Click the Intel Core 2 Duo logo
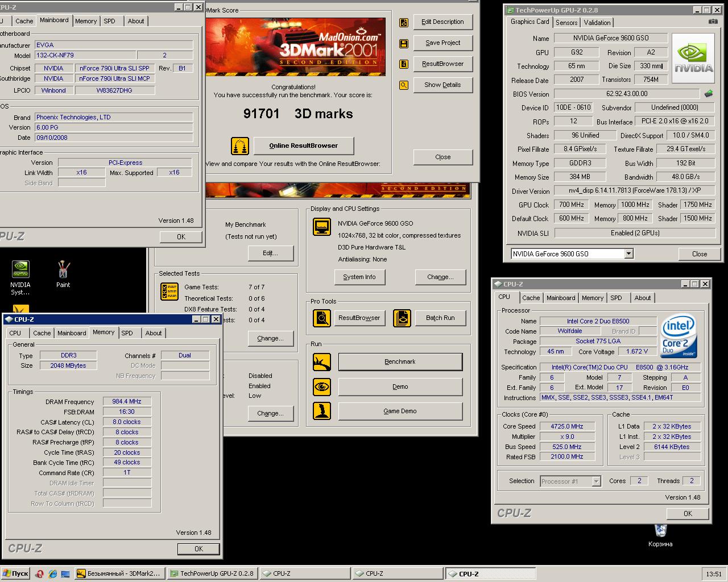 pos(679,336)
